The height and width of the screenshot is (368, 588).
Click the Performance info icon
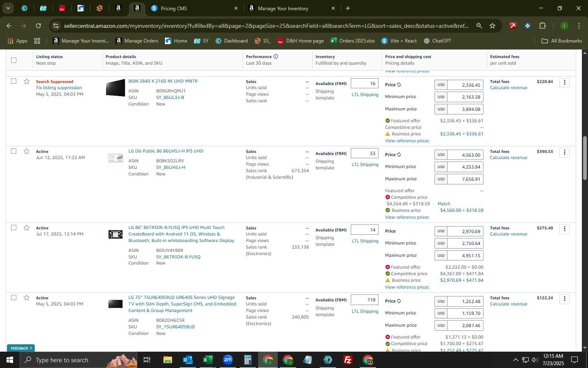coord(276,56)
